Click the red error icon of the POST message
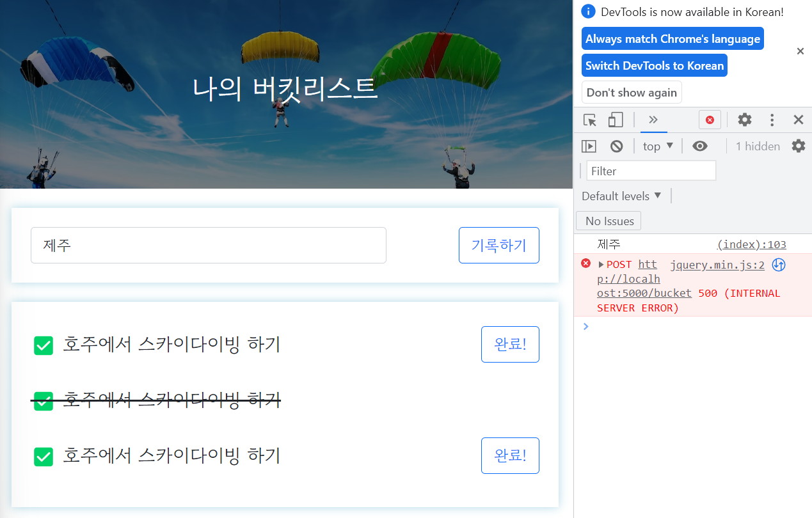Screen dimensions: 812x518 point(585,263)
